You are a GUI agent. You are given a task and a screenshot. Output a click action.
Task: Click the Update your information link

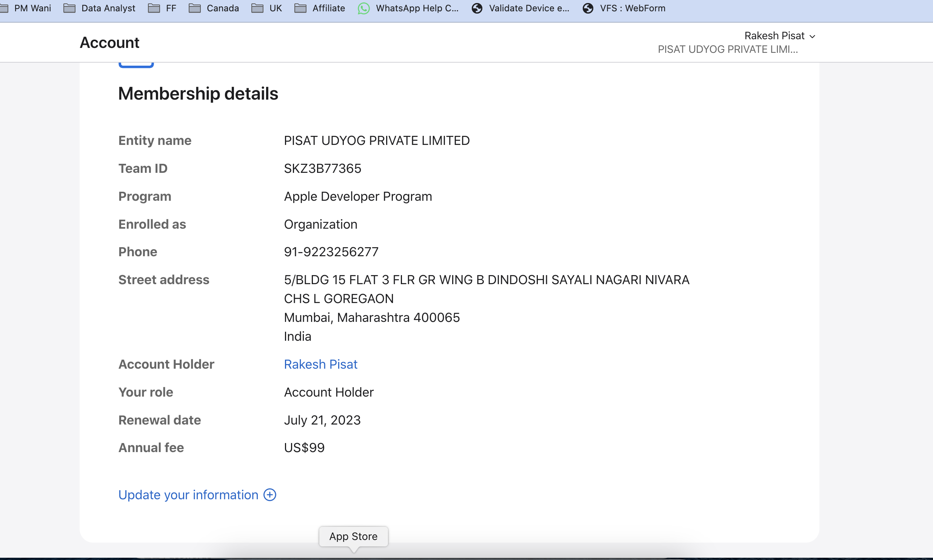click(188, 495)
